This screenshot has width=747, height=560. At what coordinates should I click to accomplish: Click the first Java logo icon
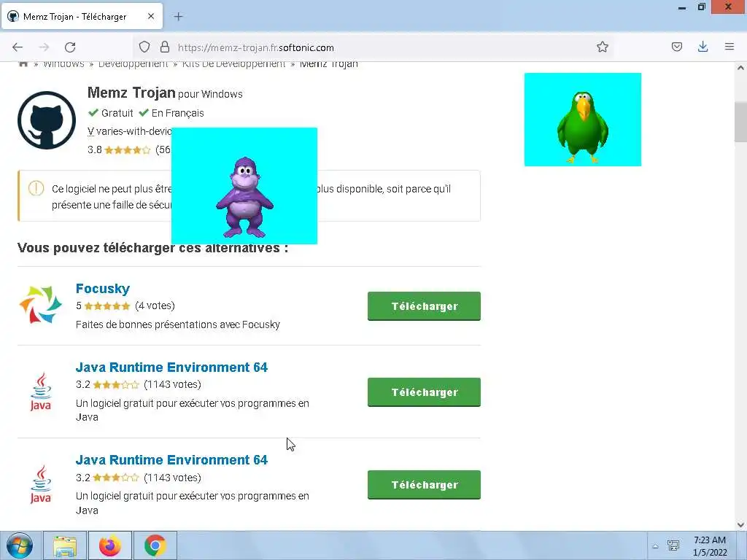41,391
